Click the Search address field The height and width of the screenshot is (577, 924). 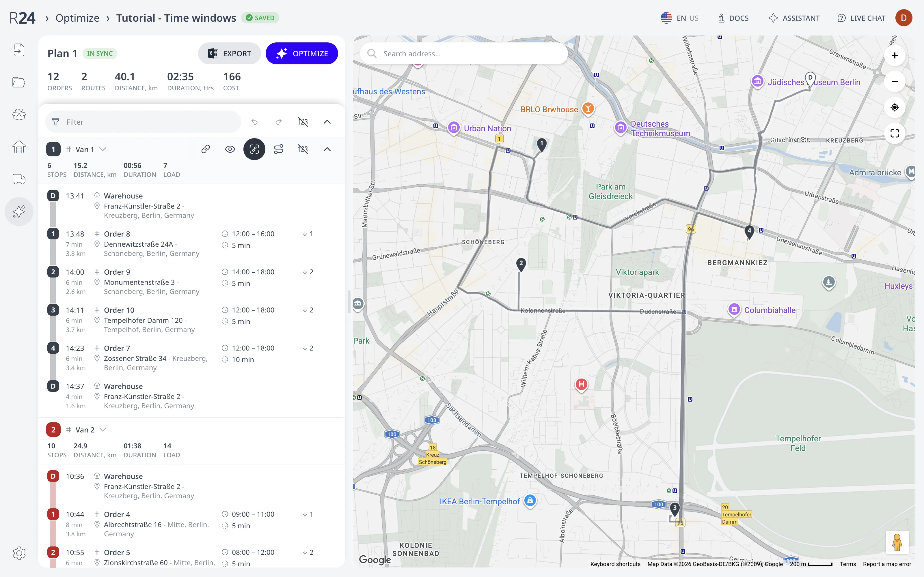point(464,53)
